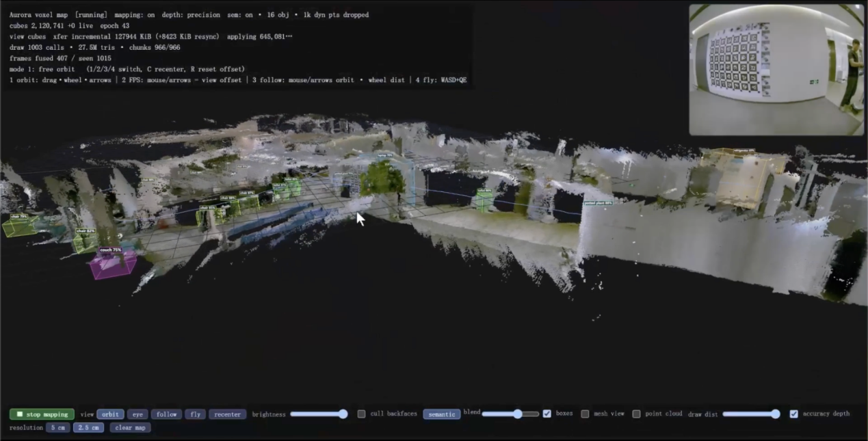Click the chair 82% label

[86, 231]
